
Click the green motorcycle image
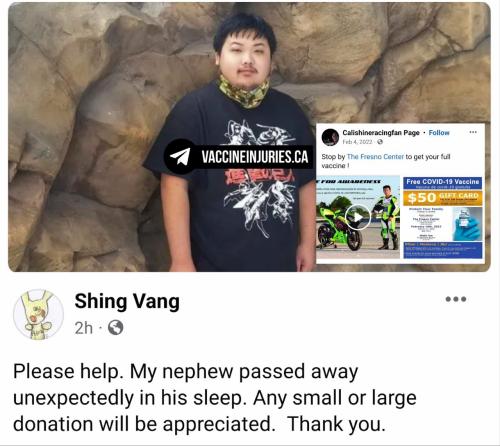[x=358, y=218]
